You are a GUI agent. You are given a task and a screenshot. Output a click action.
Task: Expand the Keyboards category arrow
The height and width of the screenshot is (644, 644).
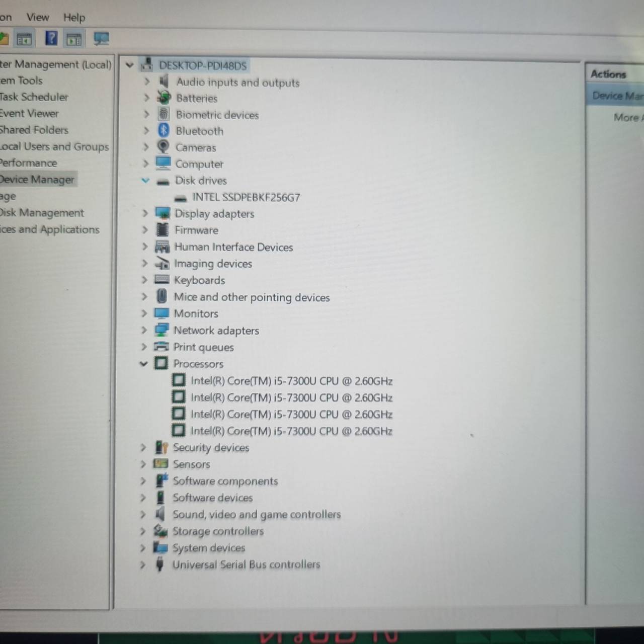(144, 280)
